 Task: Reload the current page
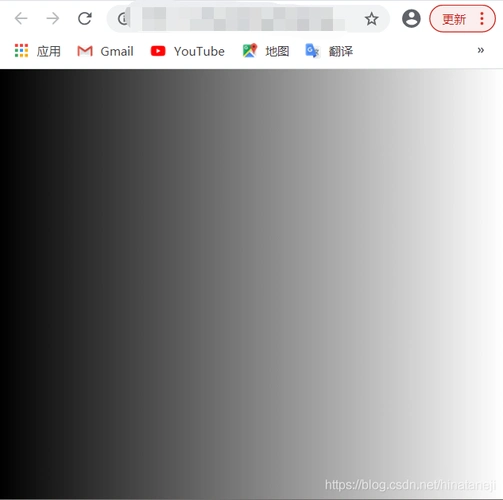85,18
